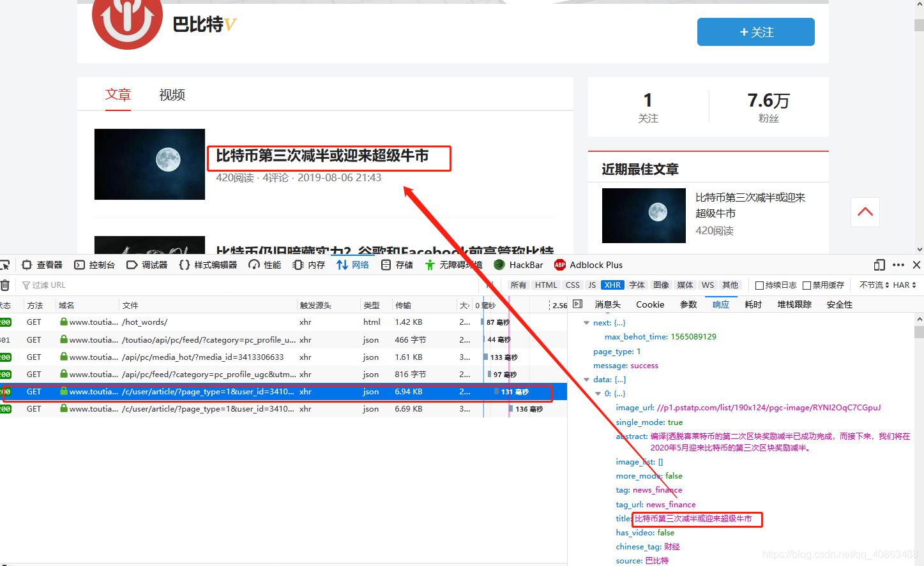Open the sidebar best-article title link

(x=750, y=205)
